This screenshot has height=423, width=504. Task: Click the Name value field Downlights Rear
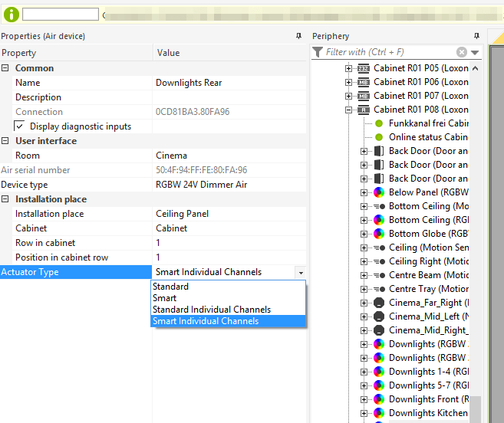click(x=189, y=83)
